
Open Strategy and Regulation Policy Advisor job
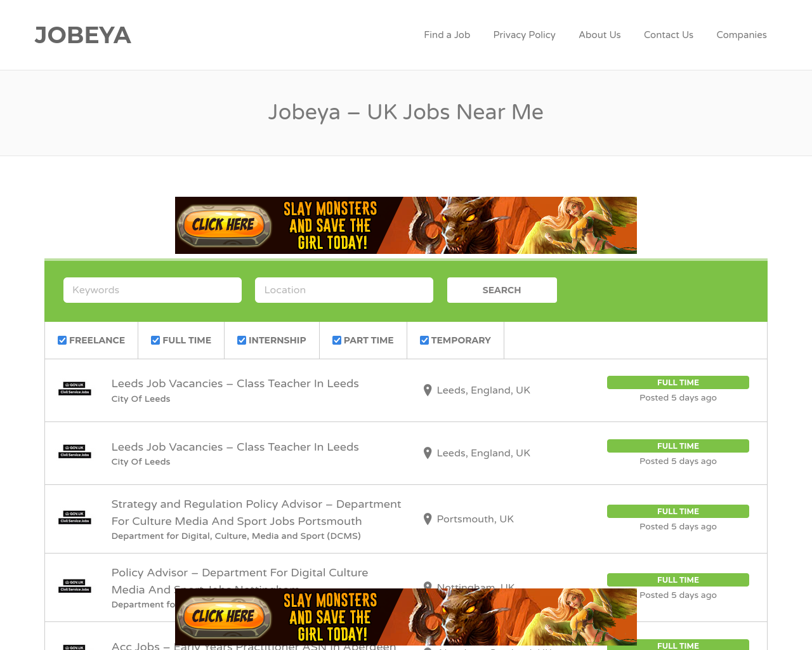click(256, 512)
